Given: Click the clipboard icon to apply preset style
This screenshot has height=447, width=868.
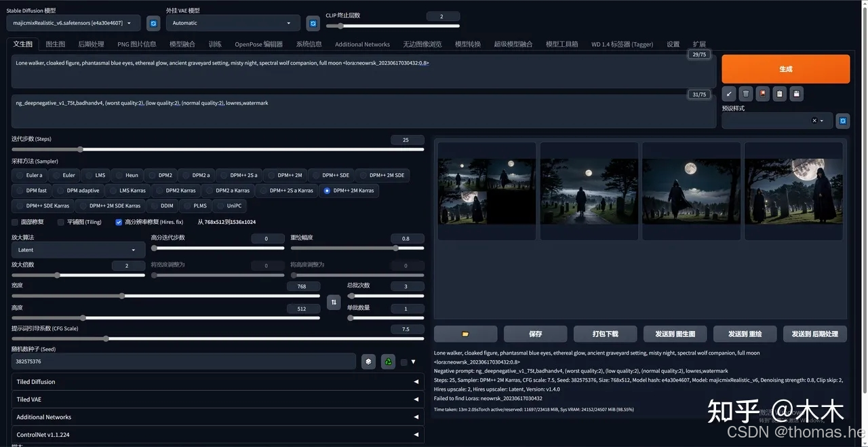Looking at the screenshot, I should point(780,94).
